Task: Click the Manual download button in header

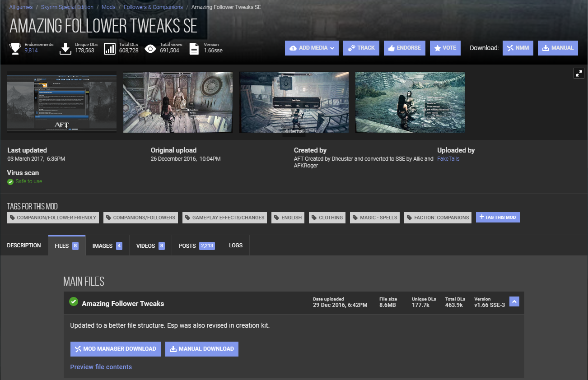Action: [x=558, y=48]
